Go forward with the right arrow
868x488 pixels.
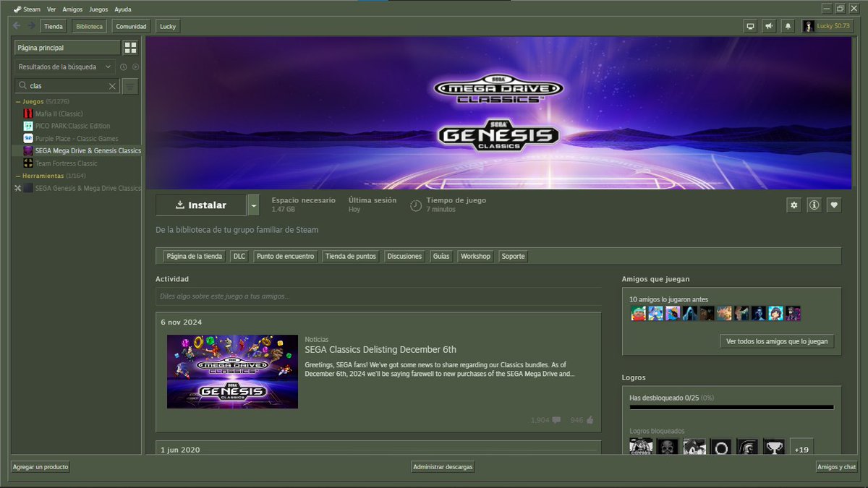pos(31,26)
